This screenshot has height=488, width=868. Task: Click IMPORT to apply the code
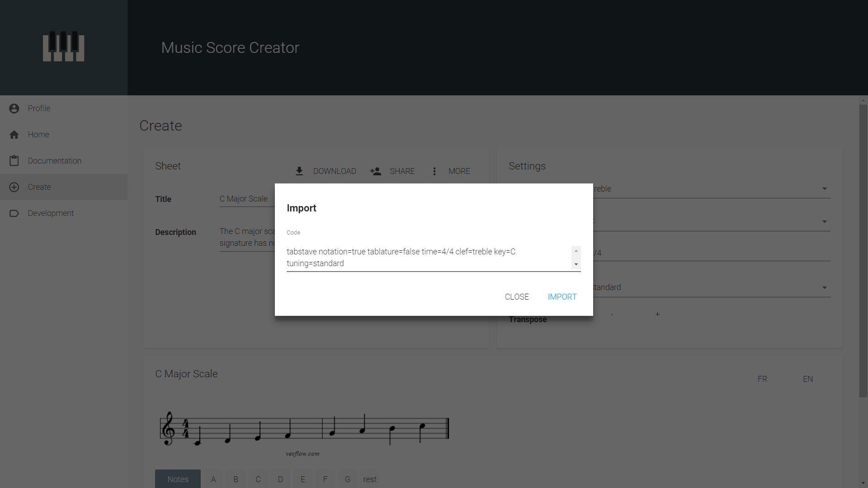pyautogui.click(x=561, y=296)
